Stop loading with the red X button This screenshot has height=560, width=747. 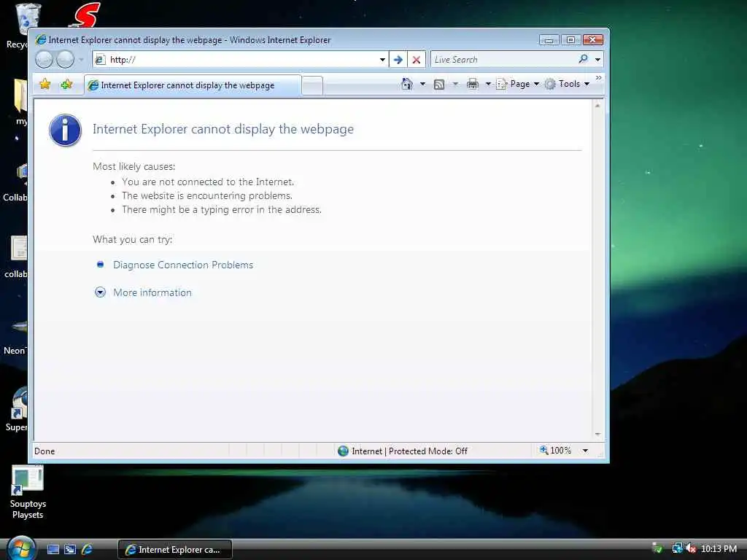pos(417,60)
